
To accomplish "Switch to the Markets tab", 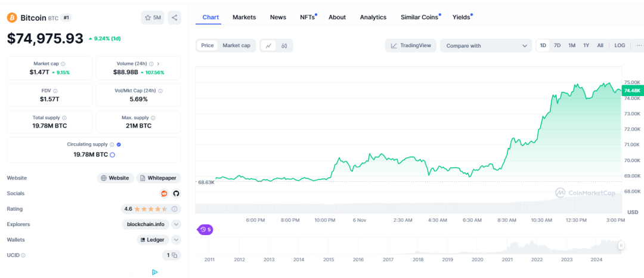I will point(244,17).
